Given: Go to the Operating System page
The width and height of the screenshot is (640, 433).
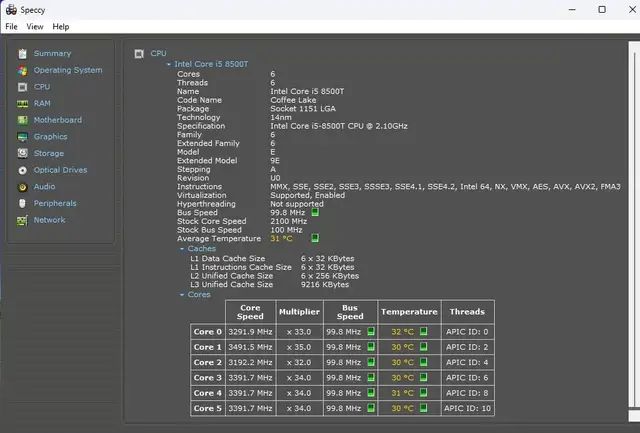Looking at the screenshot, I should click(68, 70).
